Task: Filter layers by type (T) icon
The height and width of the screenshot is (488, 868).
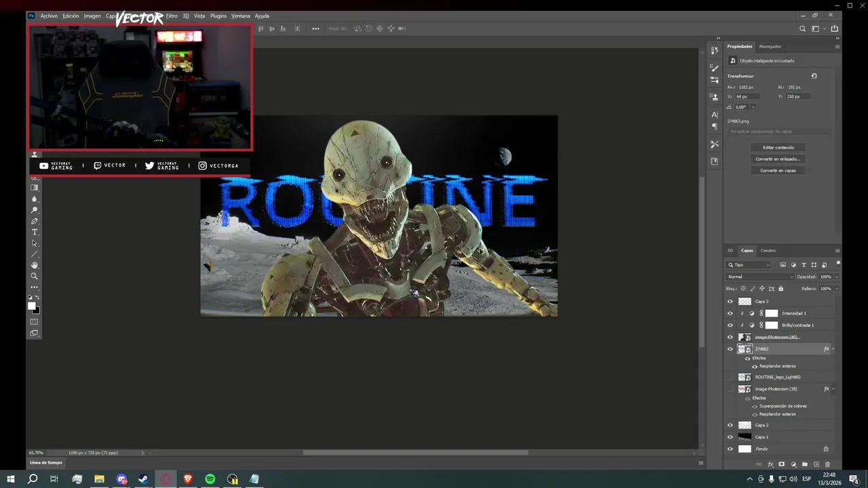Action: click(804, 265)
